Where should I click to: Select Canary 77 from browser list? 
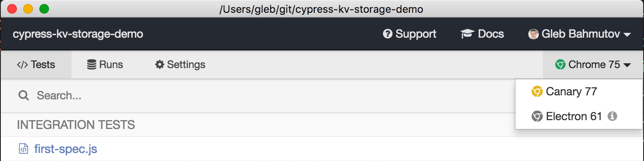pos(571,92)
